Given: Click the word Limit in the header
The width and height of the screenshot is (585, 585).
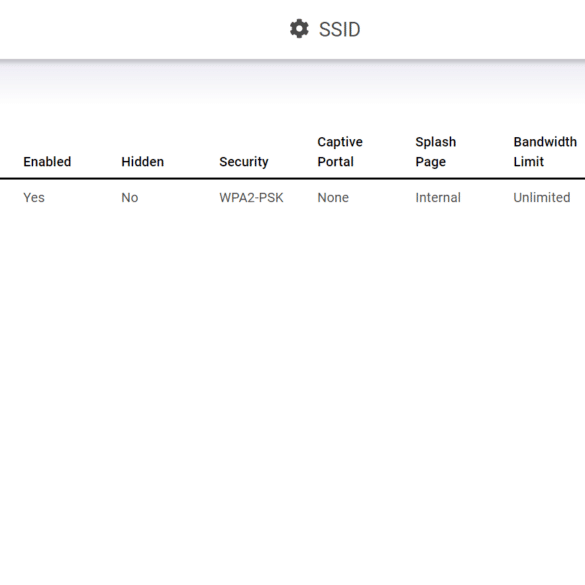Looking at the screenshot, I should point(529,162).
